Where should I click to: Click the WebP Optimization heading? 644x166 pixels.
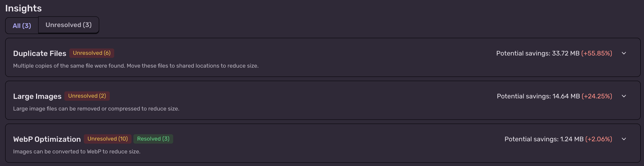pyautogui.click(x=47, y=139)
